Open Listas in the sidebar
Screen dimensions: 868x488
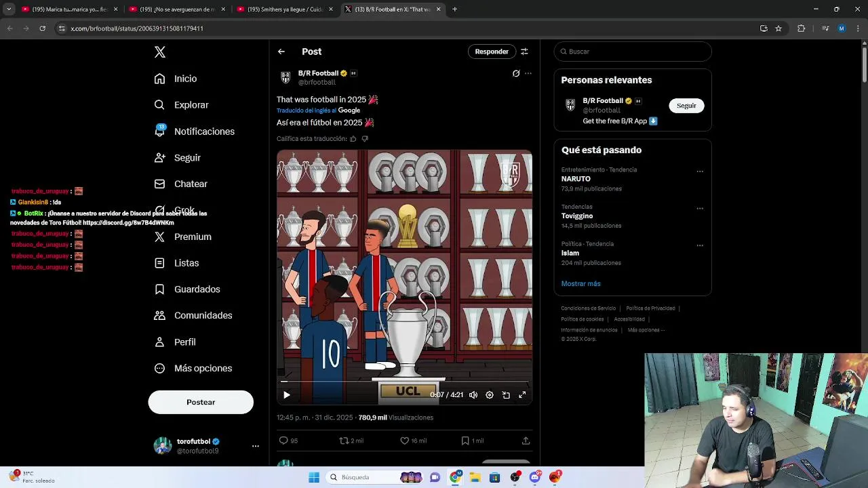[177, 263]
